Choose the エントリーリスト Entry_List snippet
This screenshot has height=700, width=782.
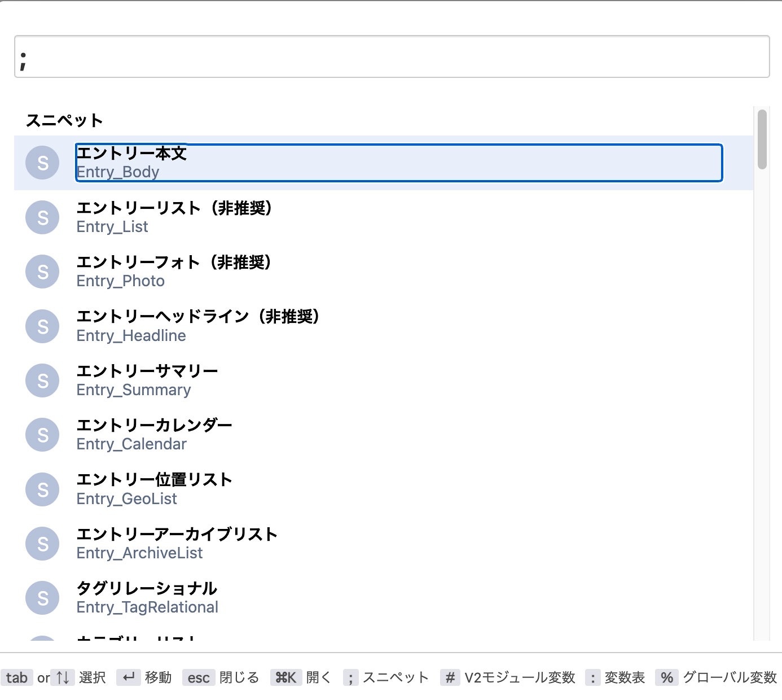(384, 217)
